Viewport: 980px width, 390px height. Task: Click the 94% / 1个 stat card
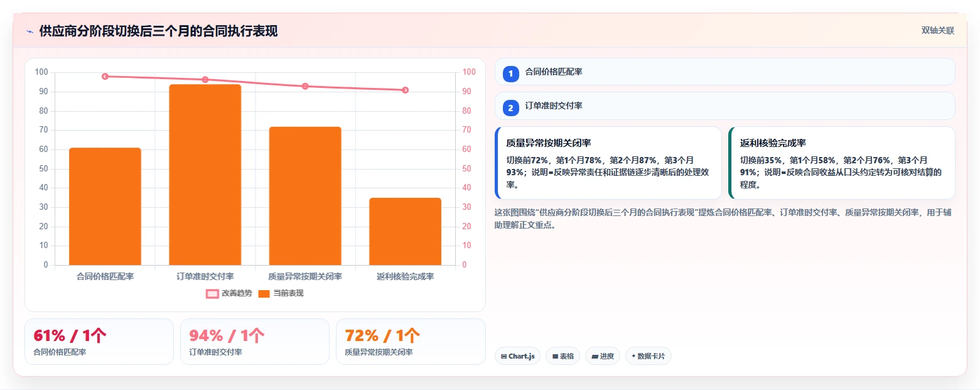coord(255,342)
